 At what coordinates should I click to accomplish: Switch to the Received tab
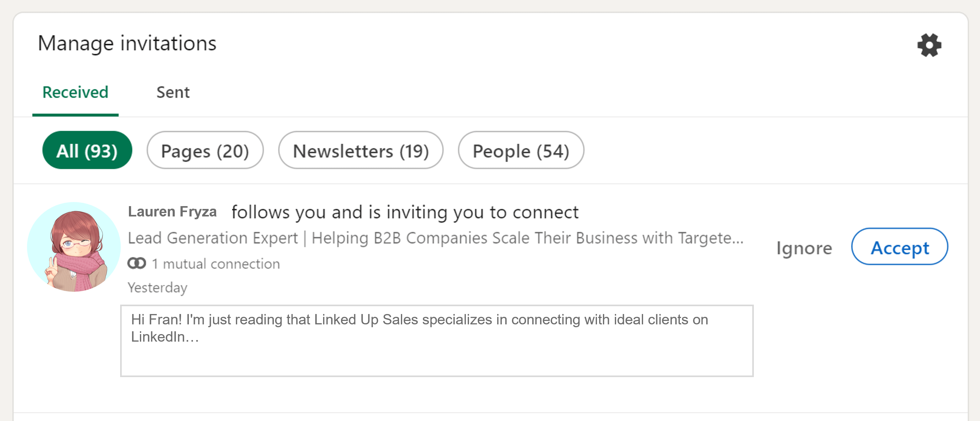coord(75,93)
